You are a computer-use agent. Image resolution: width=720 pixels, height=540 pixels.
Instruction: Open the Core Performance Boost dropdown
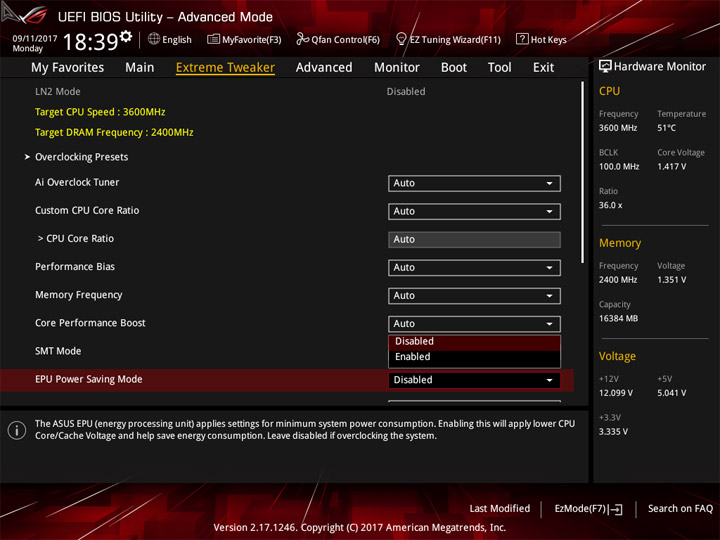(x=474, y=324)
